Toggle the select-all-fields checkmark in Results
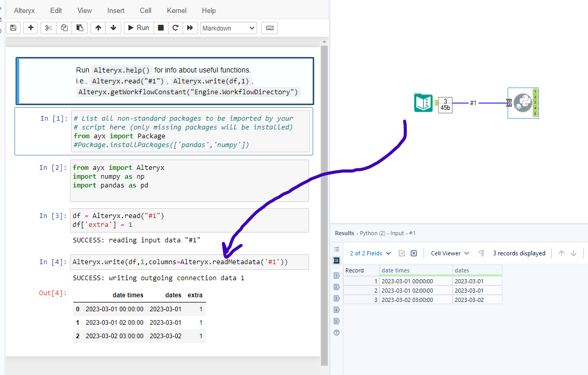Viewport: 588px width, 375px height. (x=402, y=253)
